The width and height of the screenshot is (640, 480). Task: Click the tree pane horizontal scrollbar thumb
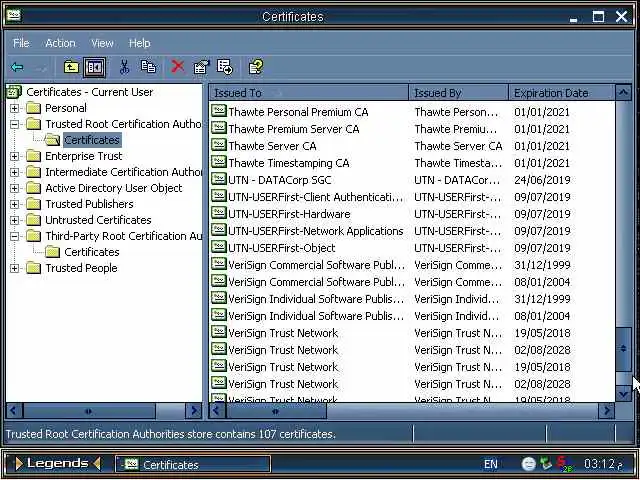(89, 411)
